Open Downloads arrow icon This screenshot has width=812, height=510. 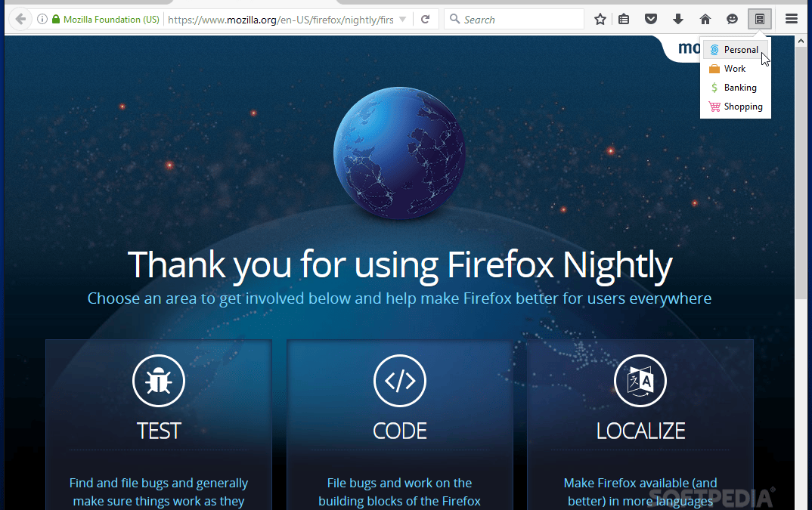click(678, 19)
